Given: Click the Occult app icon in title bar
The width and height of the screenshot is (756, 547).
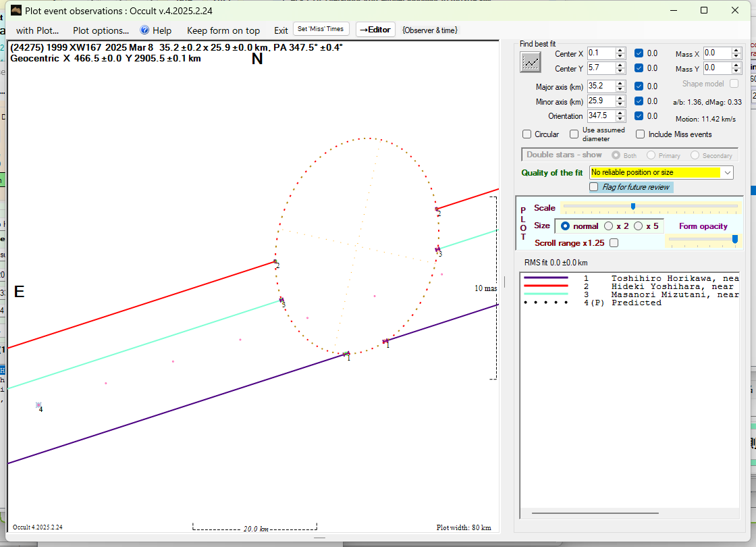Looking at the screenshot, I should [16, 11].
